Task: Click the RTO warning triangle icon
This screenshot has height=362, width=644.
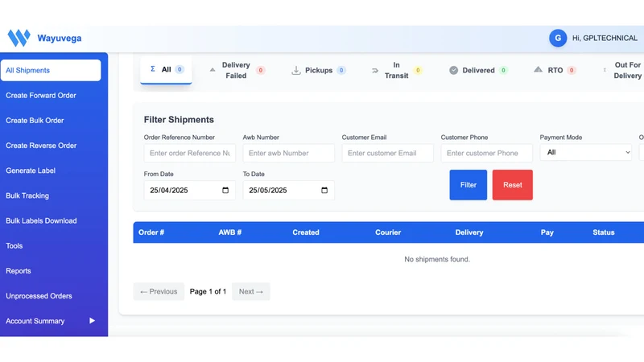Action: (538, 70)
